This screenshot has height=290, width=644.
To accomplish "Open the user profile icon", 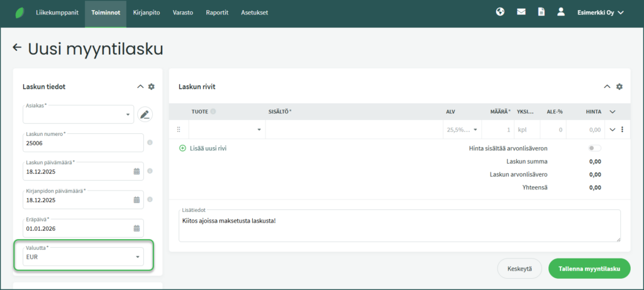I will pos(561,12).
